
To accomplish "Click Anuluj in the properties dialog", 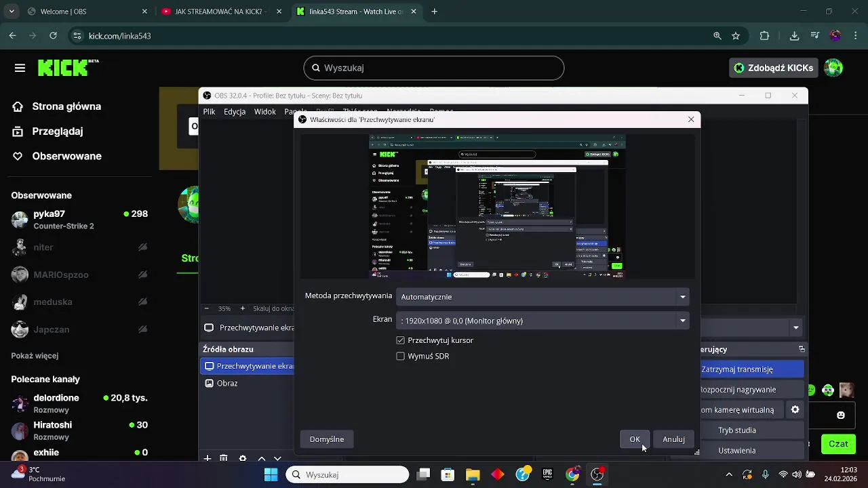I will tap(673, 439).
